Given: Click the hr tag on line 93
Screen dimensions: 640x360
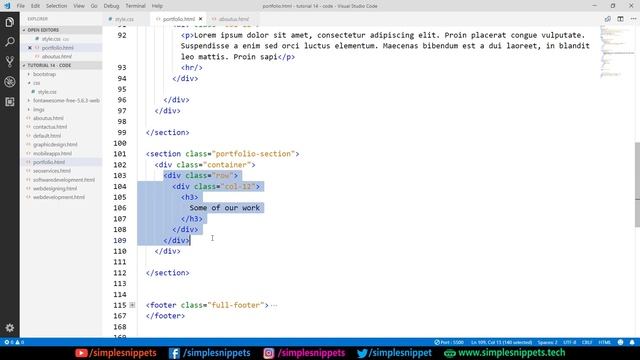Looking at the screenshot, I should (192, 67).
